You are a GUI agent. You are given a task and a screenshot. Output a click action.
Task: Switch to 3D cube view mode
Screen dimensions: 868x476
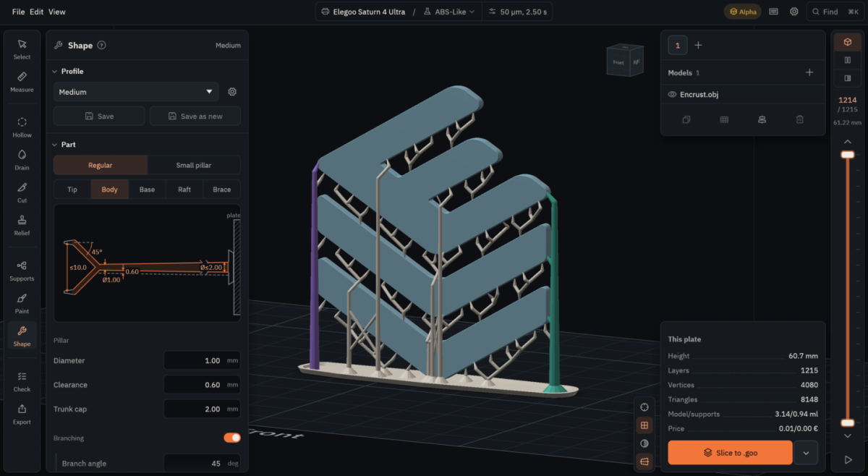(848, 42)
